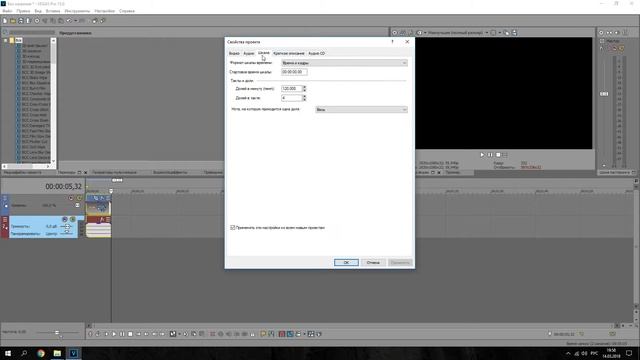Click the video track thumbnail clip

tap(98, 208)
